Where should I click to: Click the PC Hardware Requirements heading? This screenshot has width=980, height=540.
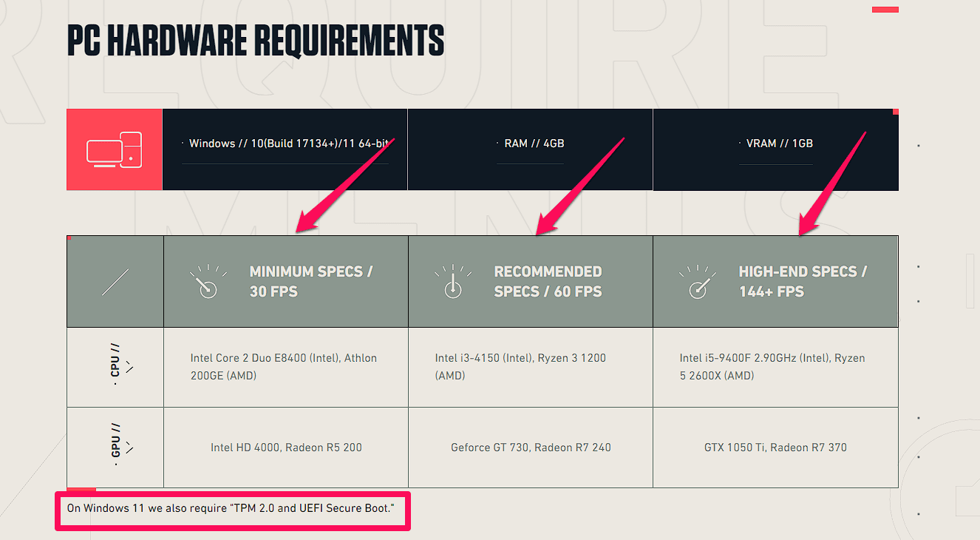256,41
